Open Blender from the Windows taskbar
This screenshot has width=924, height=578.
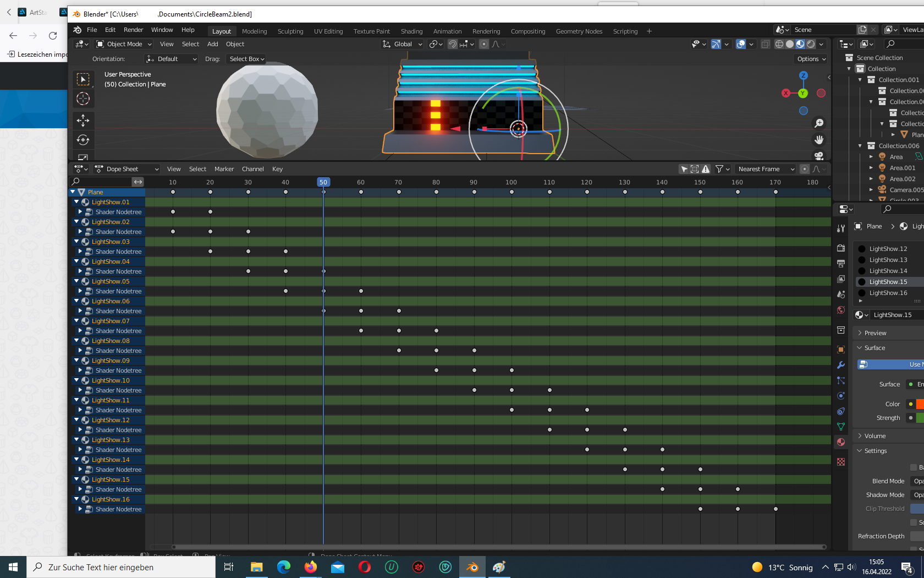coord(472,567)
